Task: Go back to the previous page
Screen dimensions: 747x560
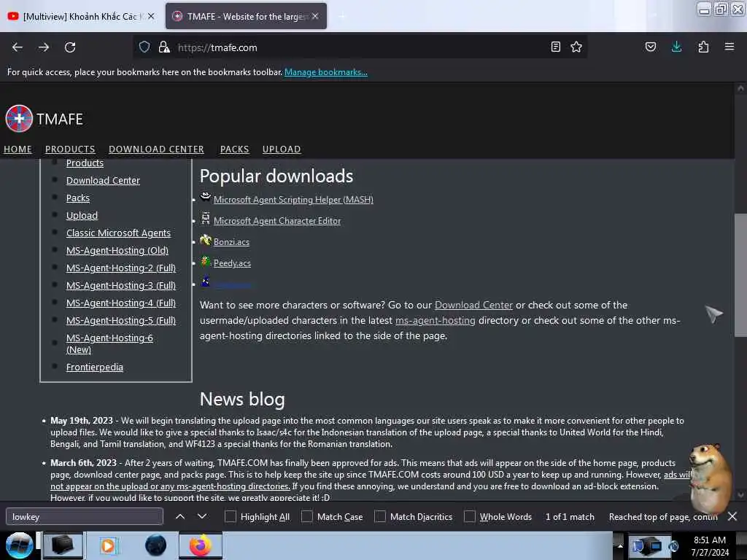Action: [18, 47]
